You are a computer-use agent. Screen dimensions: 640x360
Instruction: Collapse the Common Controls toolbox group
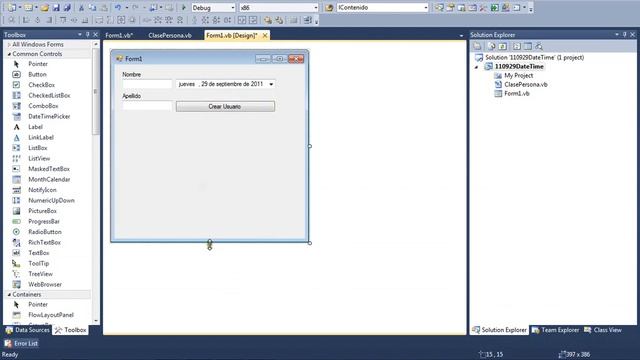click(9, 54)
